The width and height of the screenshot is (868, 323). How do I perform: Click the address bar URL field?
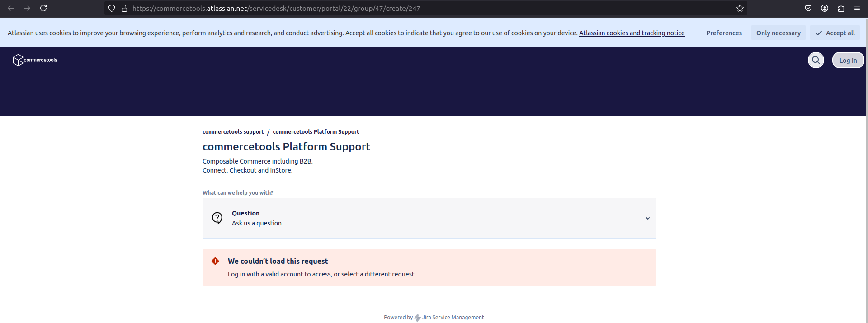(x=425, y=8)
